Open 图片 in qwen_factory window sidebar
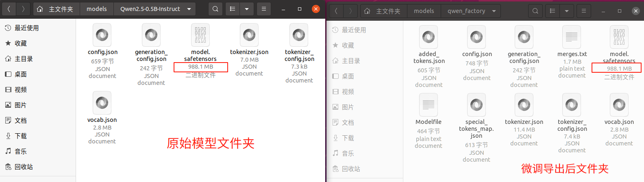Screen dimensions: 644x182 click(365, 107)
